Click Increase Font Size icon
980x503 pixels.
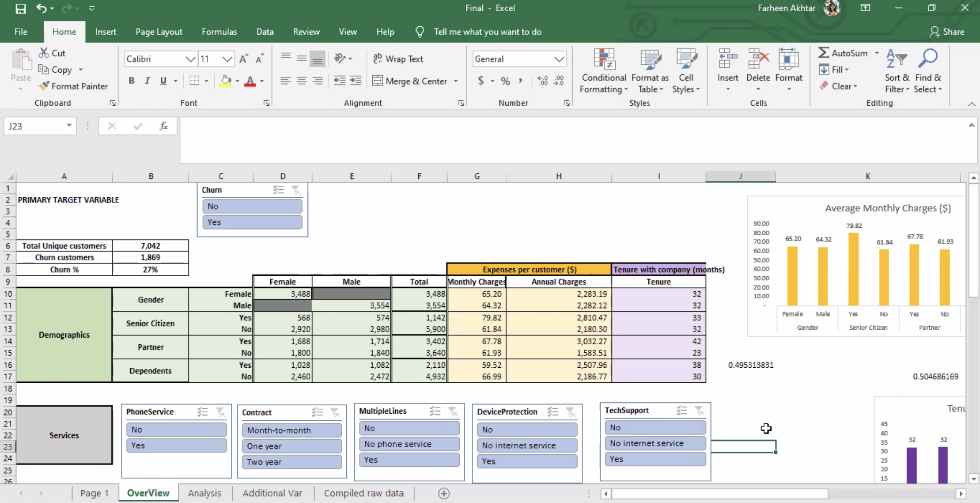coord(243,59)
